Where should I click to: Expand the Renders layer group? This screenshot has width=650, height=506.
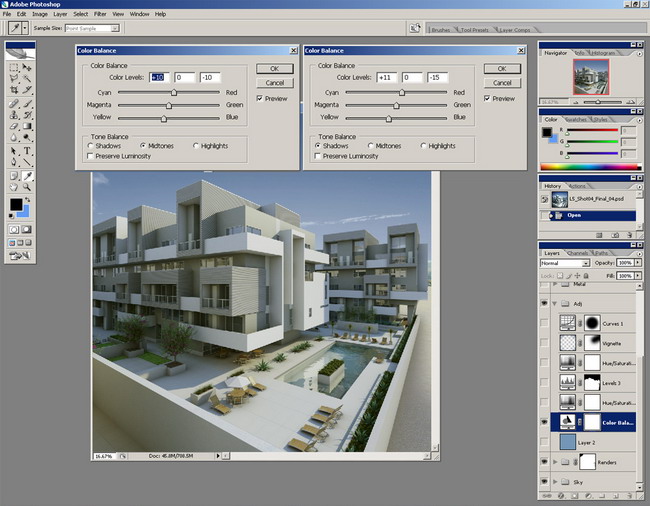pyautogui.click(x=555, y=462)
